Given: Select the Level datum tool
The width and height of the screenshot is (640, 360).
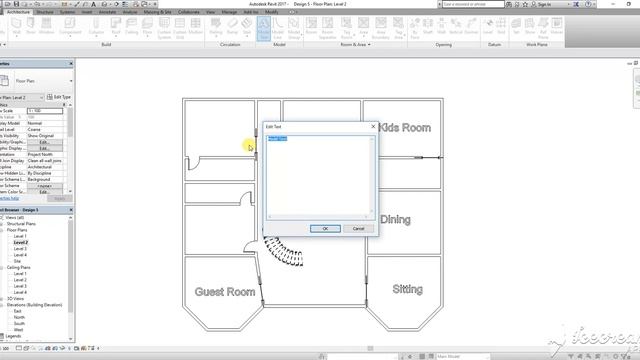Looking at the screenshot, I should tap(488, 27).
